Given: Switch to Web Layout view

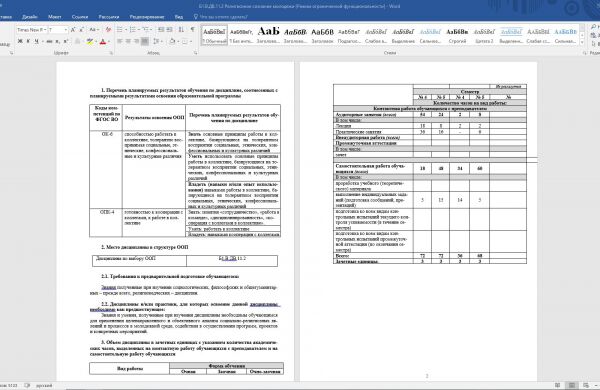Looking at the screenshot, I should click(586, 385).
